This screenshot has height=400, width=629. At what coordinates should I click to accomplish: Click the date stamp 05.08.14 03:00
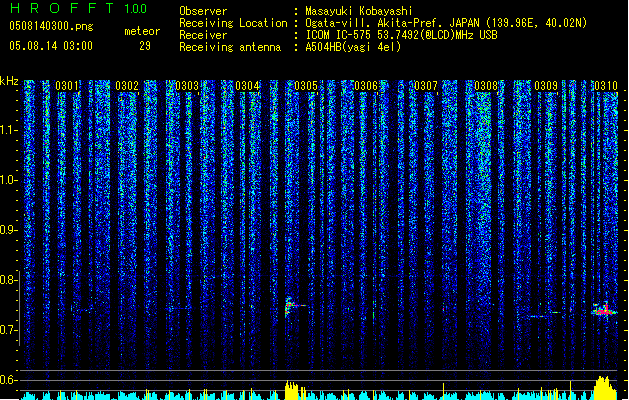pos(51,46)
